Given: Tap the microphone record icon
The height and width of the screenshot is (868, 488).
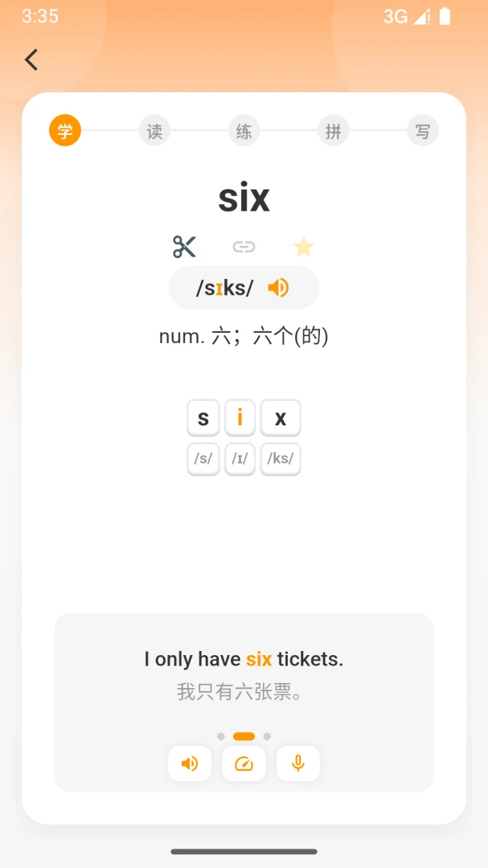Looking at the screenshot, I should [x=298, y=764].
